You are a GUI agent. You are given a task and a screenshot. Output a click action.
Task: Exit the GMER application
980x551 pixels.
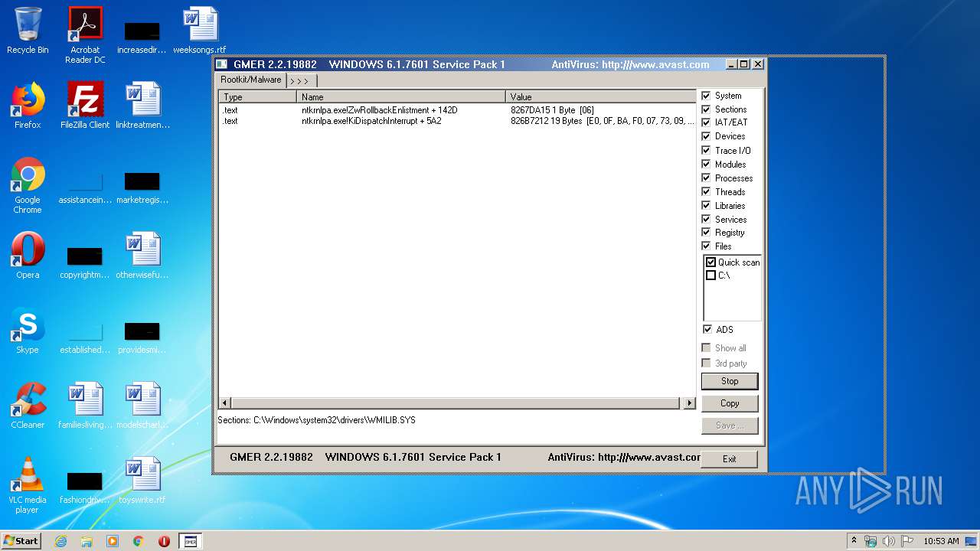(730, 459)
